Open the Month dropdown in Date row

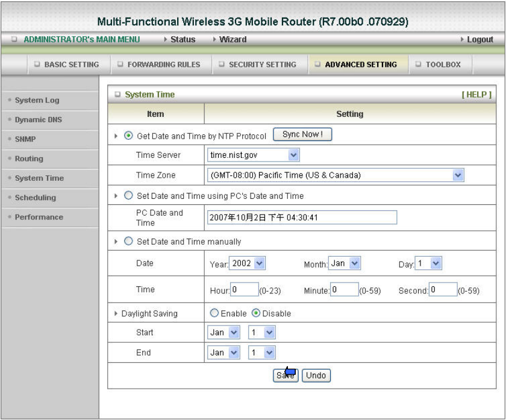(x=345, y=263)
